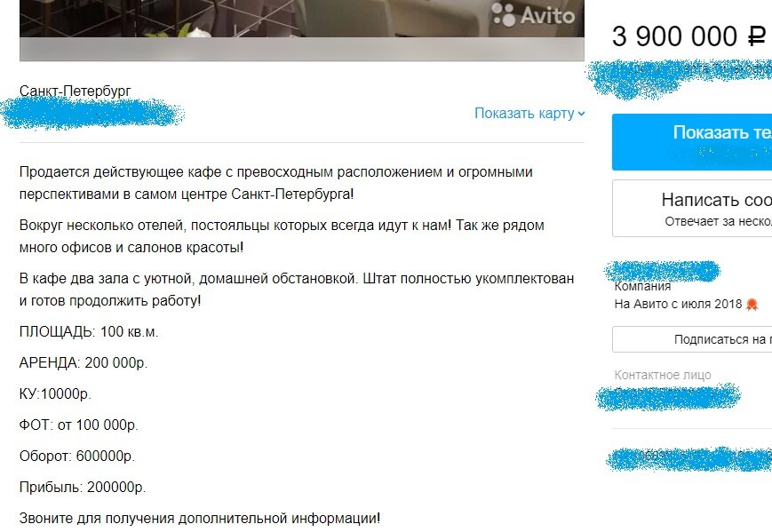This screenshot has width=772, height=532.
Task: Click the Avito watermark logo on photo
Action: click(x=533, y=14)
